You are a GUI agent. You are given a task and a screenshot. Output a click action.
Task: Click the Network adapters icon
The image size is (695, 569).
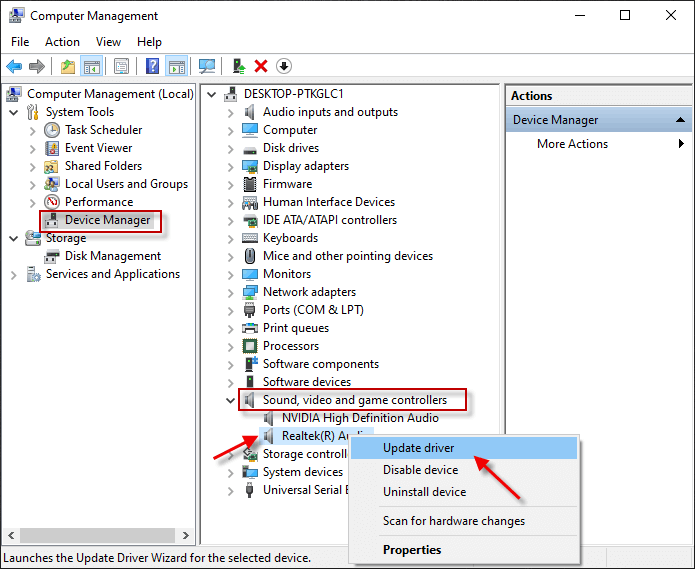pyautogui.click(x=250, y=292)
